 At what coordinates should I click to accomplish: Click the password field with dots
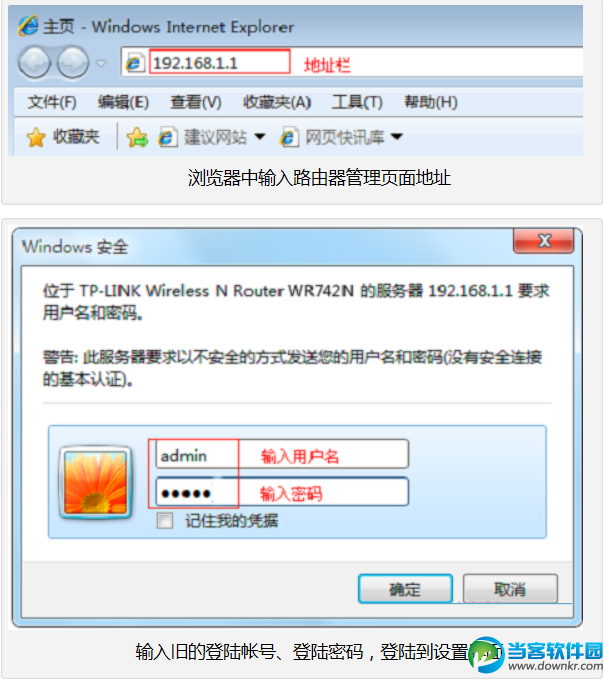point(282,491)
